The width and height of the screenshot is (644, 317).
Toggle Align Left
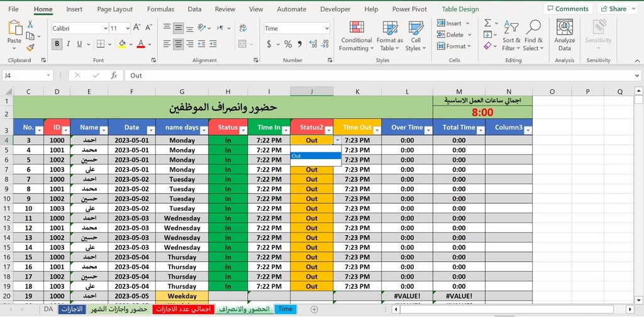pyautogui.click(x=167, y=43)
